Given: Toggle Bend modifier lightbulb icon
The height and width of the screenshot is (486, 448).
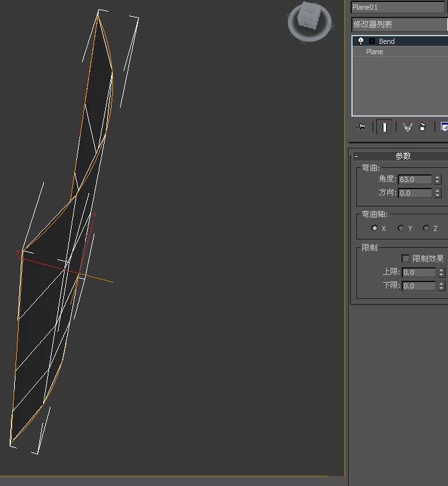Looking at the screenshot, I should (x=361, y=41).
